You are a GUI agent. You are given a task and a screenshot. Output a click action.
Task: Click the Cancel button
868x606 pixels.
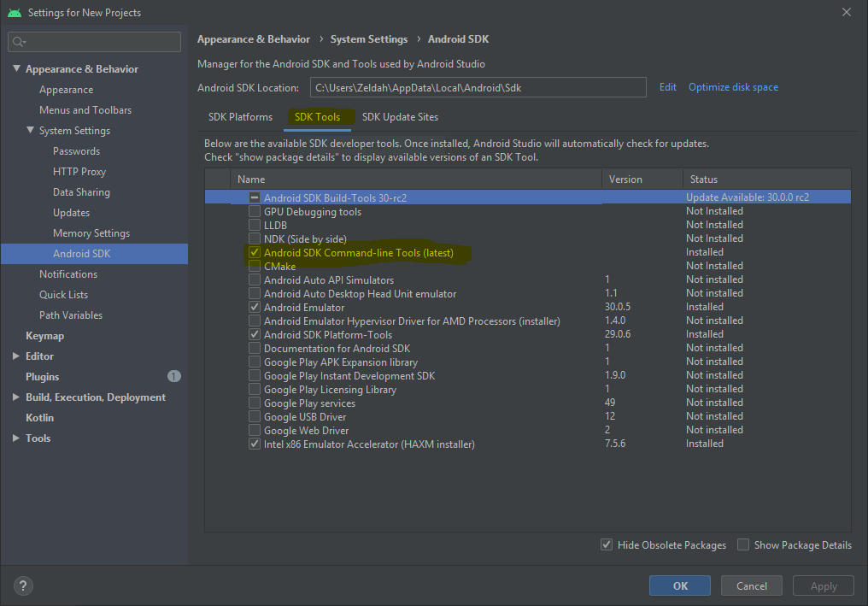point(752,585)
